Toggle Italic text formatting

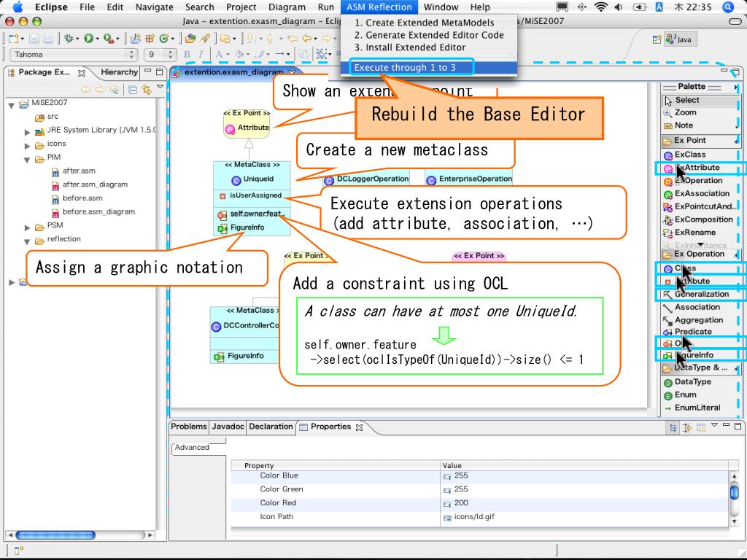(x=200, y=55)
